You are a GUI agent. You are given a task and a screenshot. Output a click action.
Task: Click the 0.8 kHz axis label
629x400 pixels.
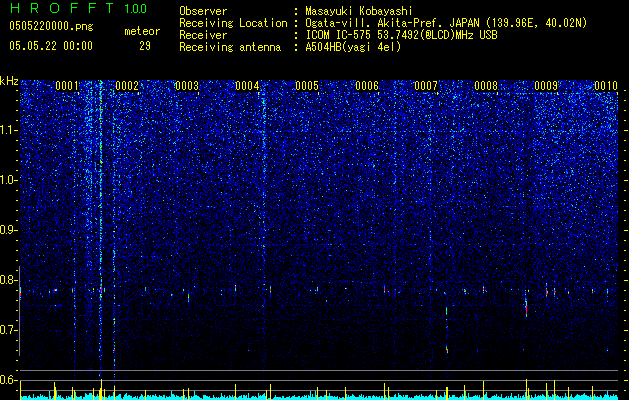9,280
